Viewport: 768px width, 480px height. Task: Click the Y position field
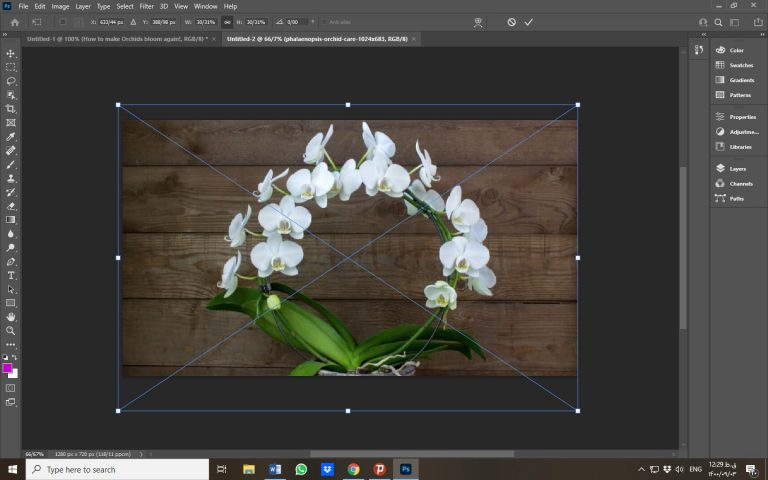pyautogui.click(x=163, y=22)
